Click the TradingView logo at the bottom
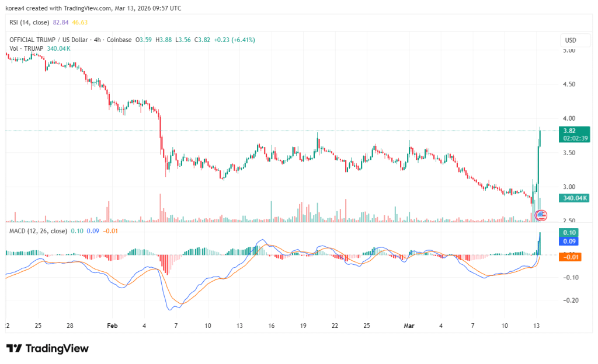The height and width of the screenshot is (364, 598). (x=47, y=348)
